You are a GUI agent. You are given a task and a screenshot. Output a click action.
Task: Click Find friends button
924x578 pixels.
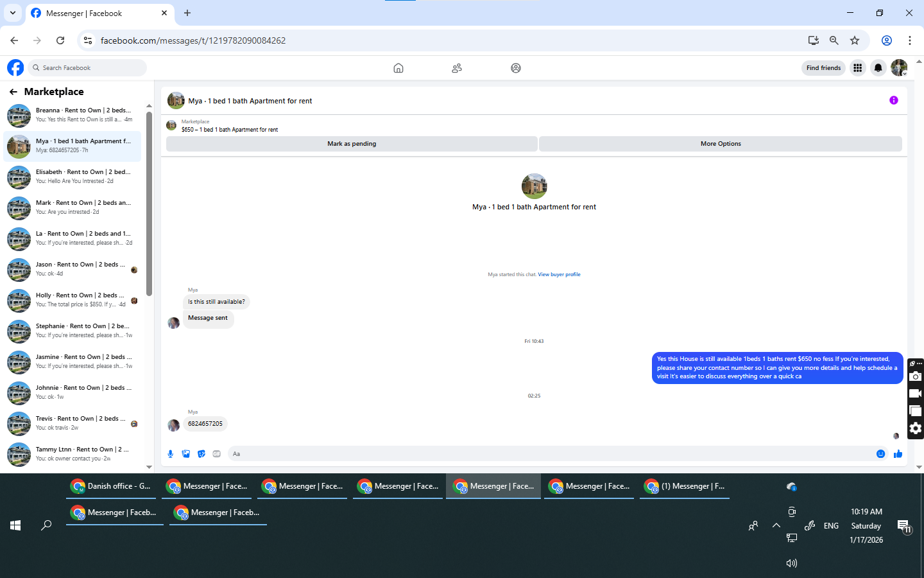823,67
